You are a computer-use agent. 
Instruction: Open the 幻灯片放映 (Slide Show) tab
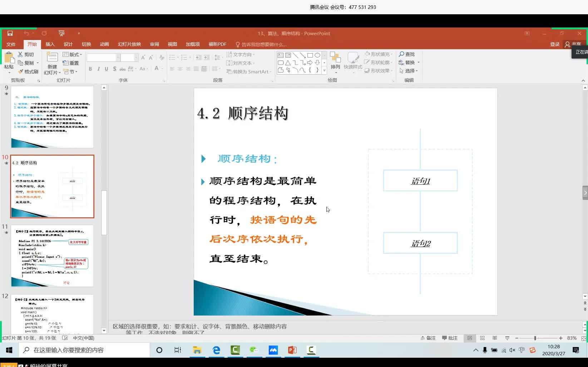click(129, 44)
